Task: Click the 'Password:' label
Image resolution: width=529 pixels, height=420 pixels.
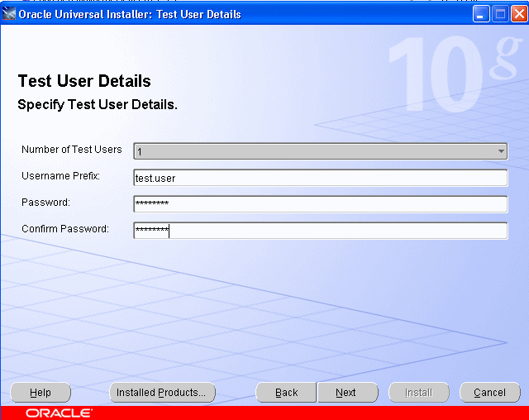Action: pos(46,202)
